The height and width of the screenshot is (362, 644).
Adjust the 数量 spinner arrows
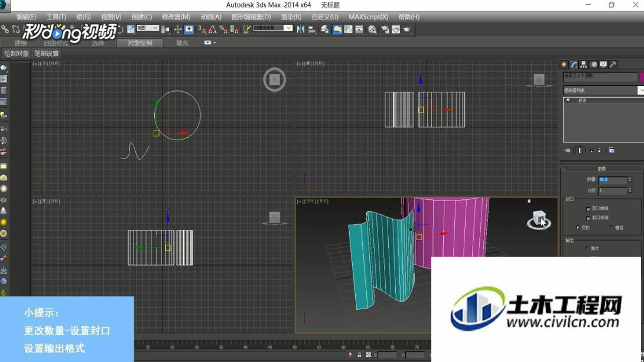630,180
